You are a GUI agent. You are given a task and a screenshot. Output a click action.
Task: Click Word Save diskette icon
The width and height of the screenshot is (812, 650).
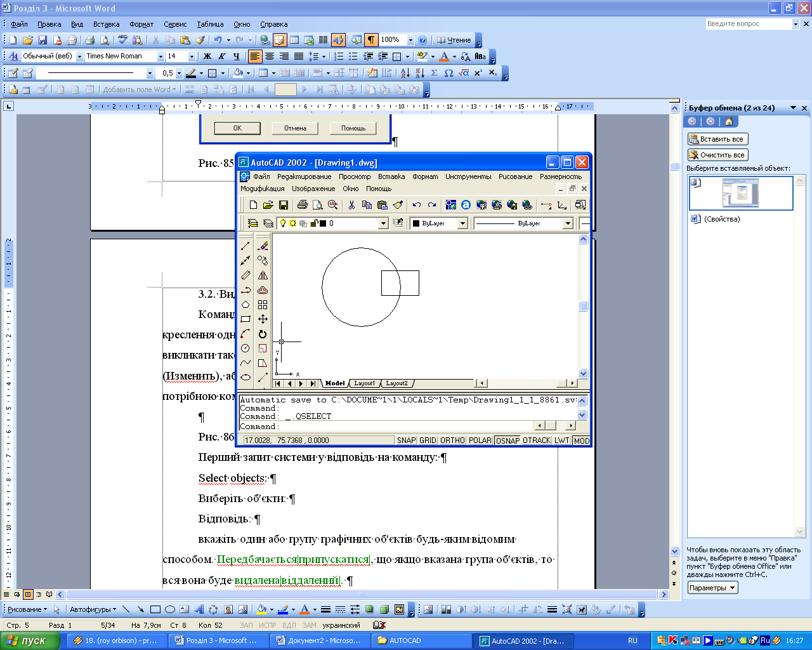coord(43,40)
